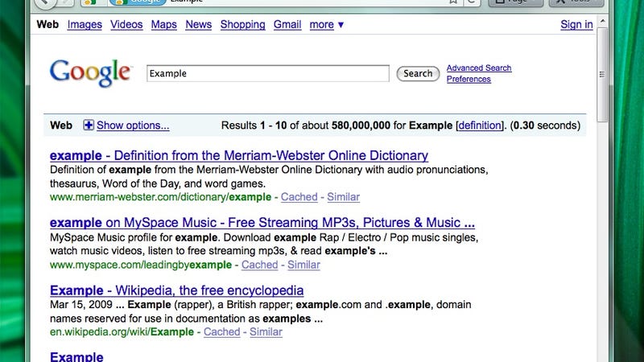Open the Cached link for the Merriam-Webster result
Screen dimensions: 644x362
coord(299,197)
